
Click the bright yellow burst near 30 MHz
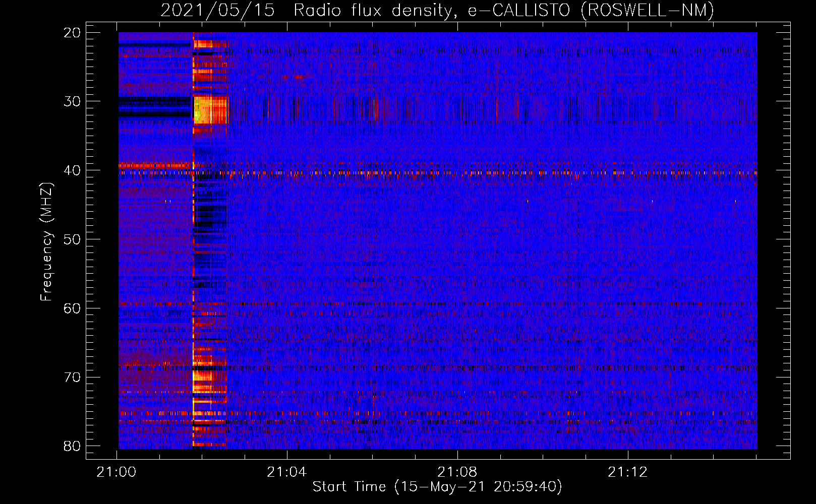pyautogui.click(x=210, y=110)
